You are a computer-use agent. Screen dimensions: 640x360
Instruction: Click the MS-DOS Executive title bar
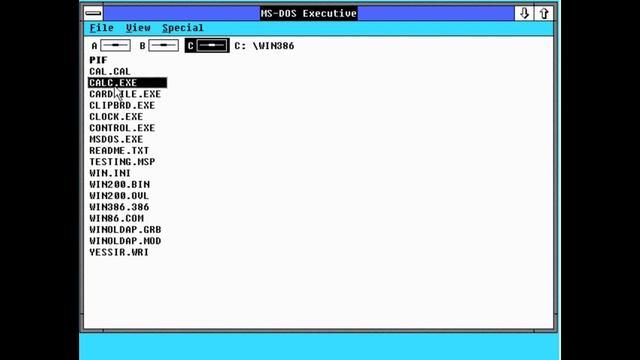[x=309, y=13]
